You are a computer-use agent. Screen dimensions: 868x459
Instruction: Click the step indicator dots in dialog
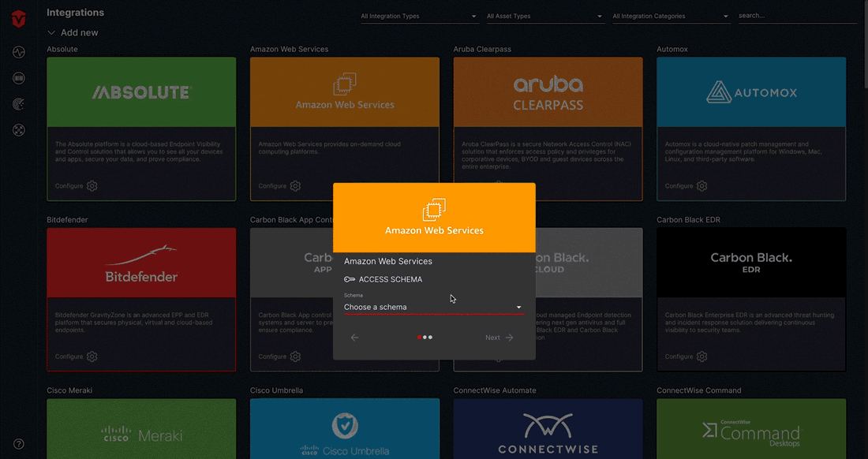coord(425,338)
